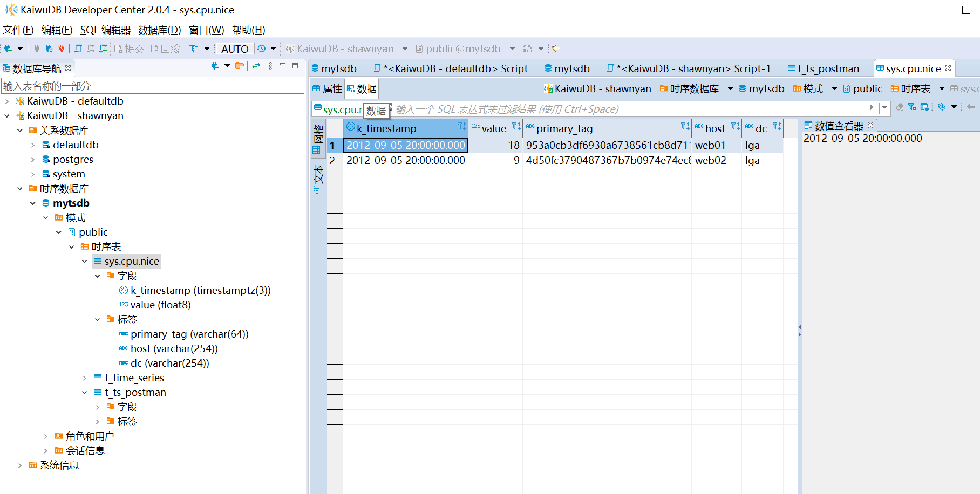This screenshot has height=494, width=980.
Task: Open the 窗口(W) menu
Action: [207, 30]
